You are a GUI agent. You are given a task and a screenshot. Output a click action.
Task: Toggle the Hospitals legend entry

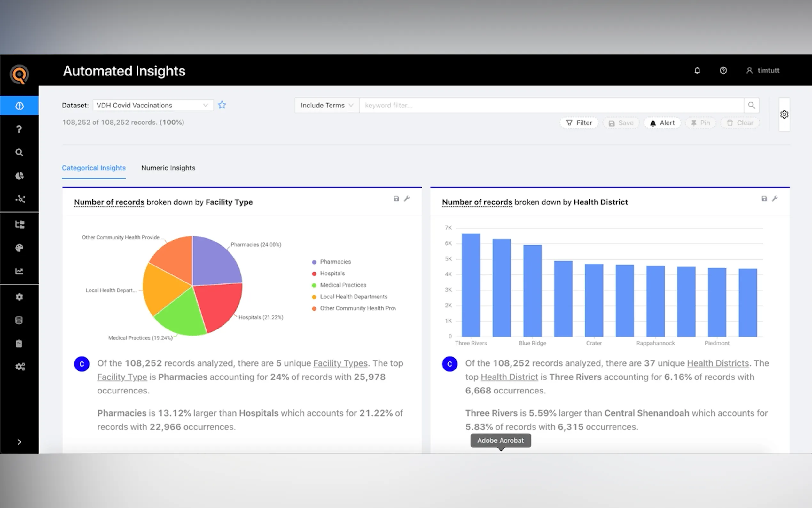point(332,274)
